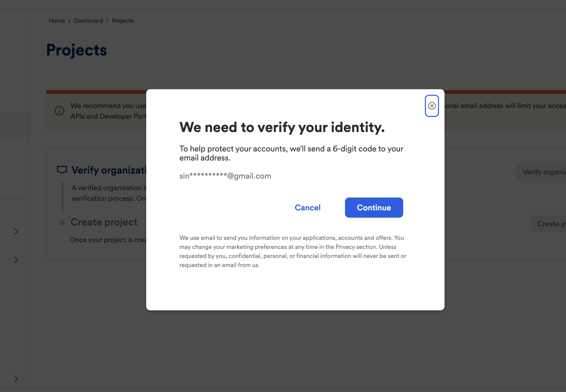Click the Verify organization section heading
Viewport: 566px width, 392px height.
[x=108, y=170]
